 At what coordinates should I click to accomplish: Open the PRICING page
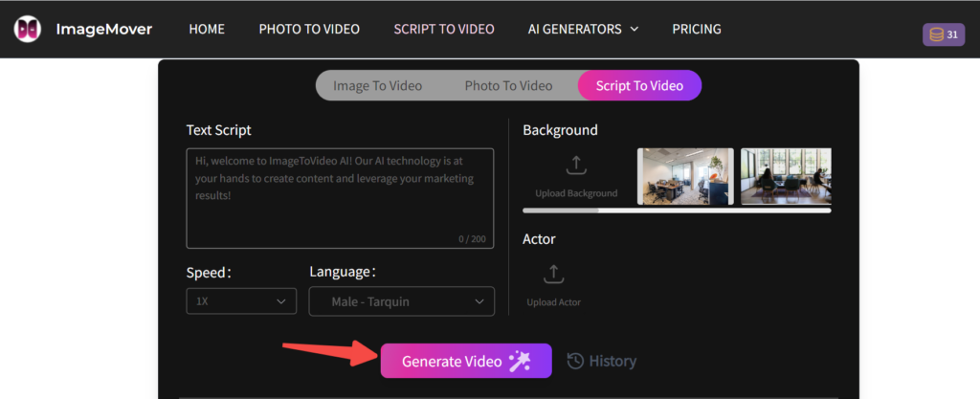tap(697, 30)
